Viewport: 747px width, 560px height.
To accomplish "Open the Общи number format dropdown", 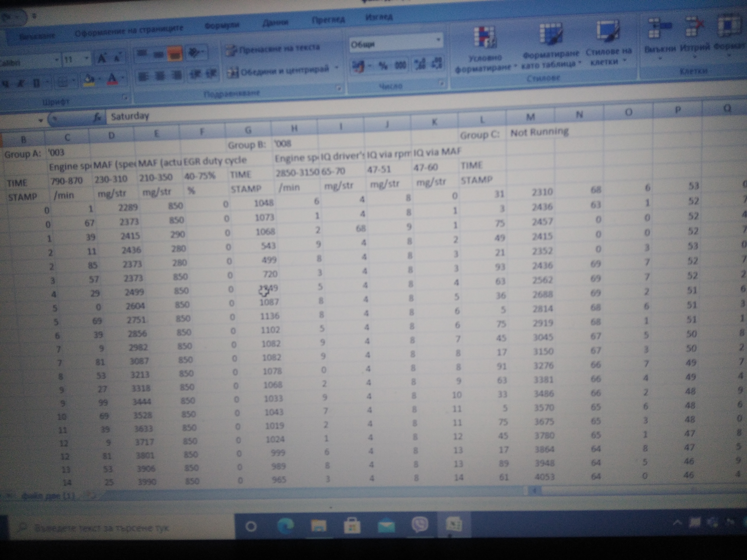I will (438, 40).
